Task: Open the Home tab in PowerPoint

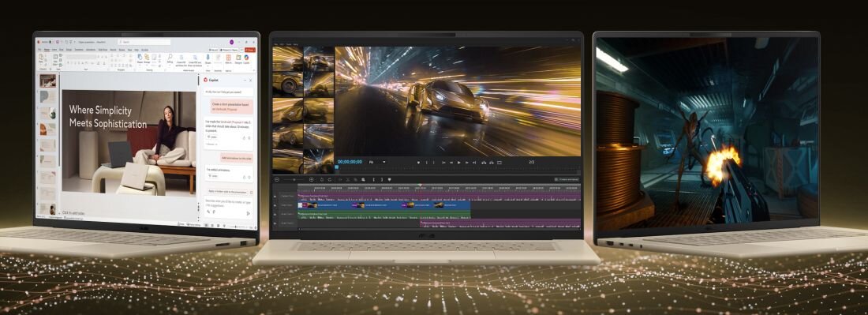Action: pyautogui.click(x=47, y=50)
